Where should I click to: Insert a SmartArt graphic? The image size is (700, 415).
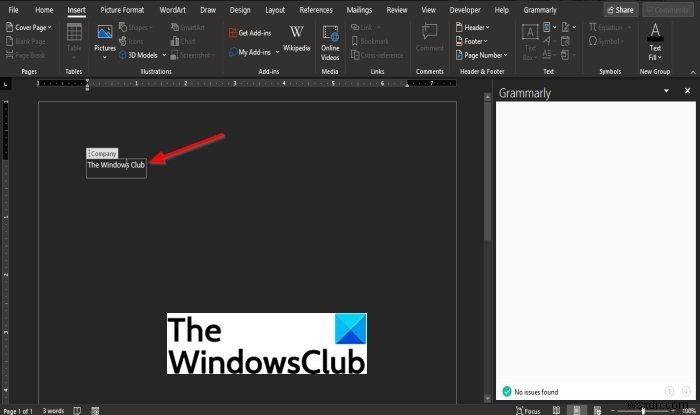[x=188, y=28]
